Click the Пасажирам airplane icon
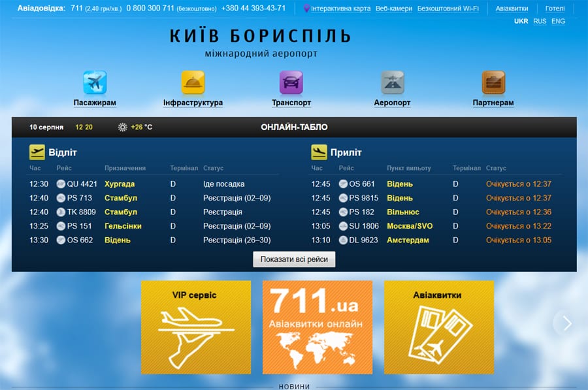The height and width of the screenshot is (390, 588). click(x=95, y=83)
